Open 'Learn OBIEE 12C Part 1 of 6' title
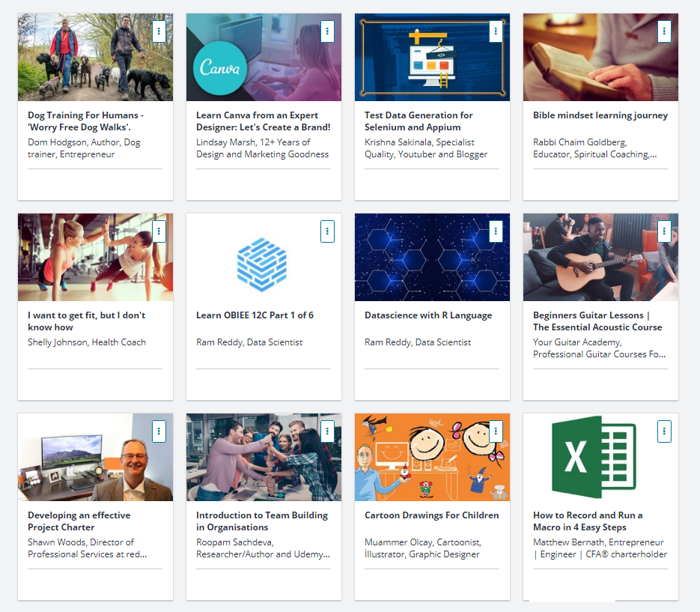This screenshot has width=700, height=612. [x=255, y=315]
